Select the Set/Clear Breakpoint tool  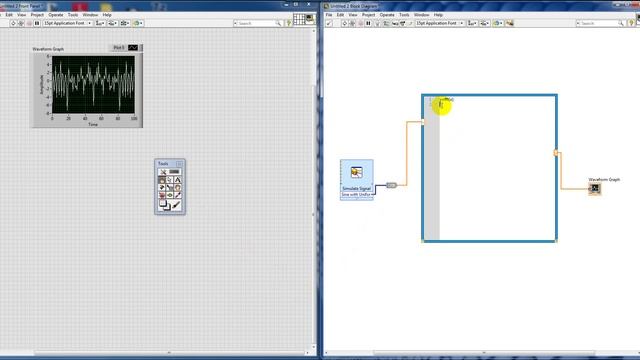162,195
